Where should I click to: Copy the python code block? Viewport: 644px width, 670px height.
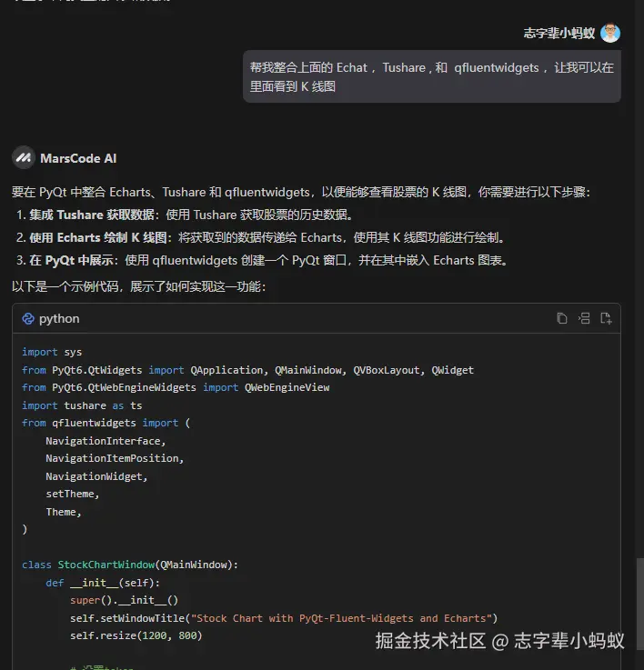(562, 318)
